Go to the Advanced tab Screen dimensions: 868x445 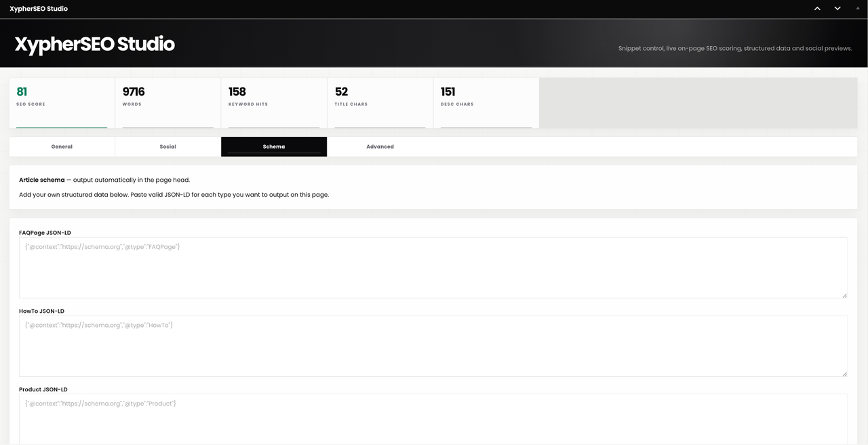(380, 147)
